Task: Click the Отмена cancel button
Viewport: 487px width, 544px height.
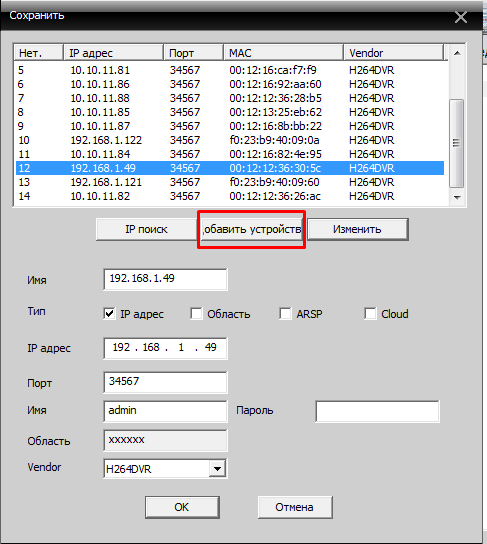Action: tap(295, 507)
